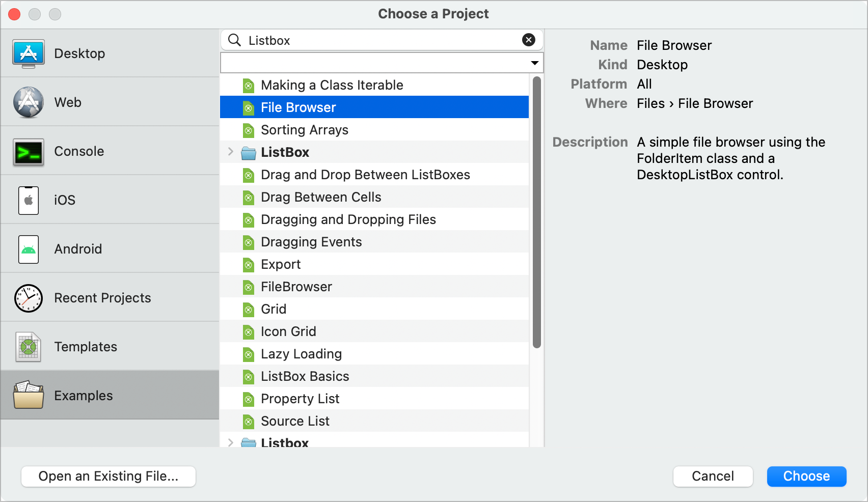Clear the Listbox search text
868x502 pixels.
click(528, 40)
